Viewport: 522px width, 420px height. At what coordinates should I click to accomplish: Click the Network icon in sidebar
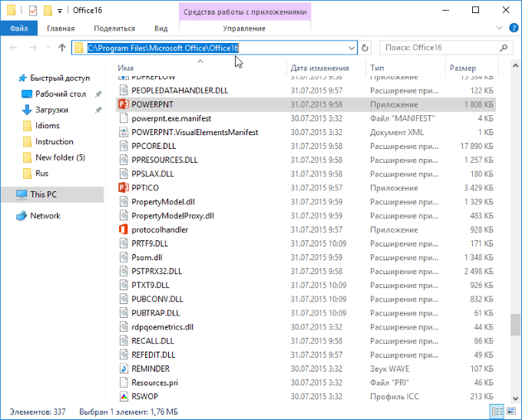(21, 216)
